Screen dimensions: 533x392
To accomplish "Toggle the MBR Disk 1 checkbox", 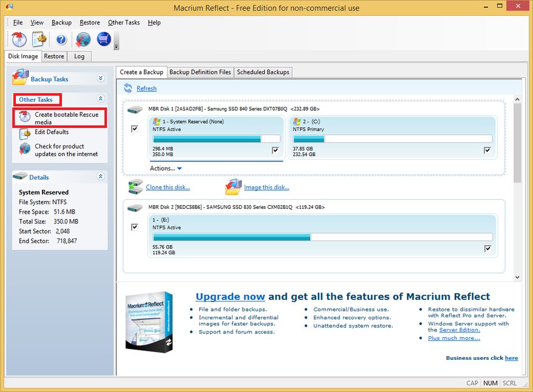I will (135, 129).
